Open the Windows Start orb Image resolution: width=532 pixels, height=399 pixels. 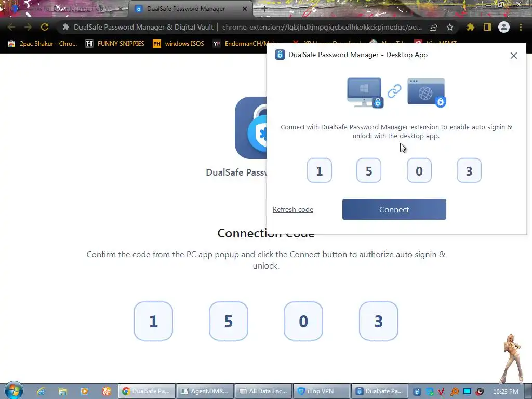click(14, 390)
